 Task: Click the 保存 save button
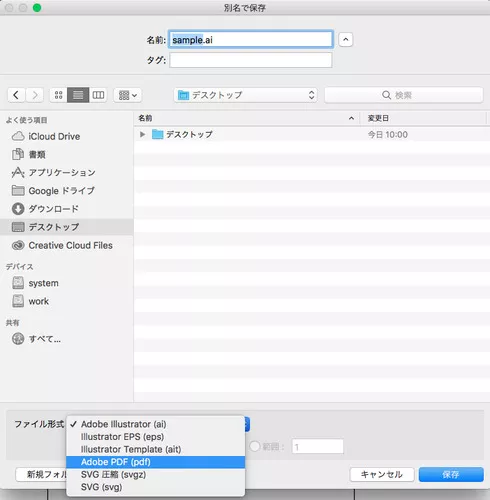point(451,474)
